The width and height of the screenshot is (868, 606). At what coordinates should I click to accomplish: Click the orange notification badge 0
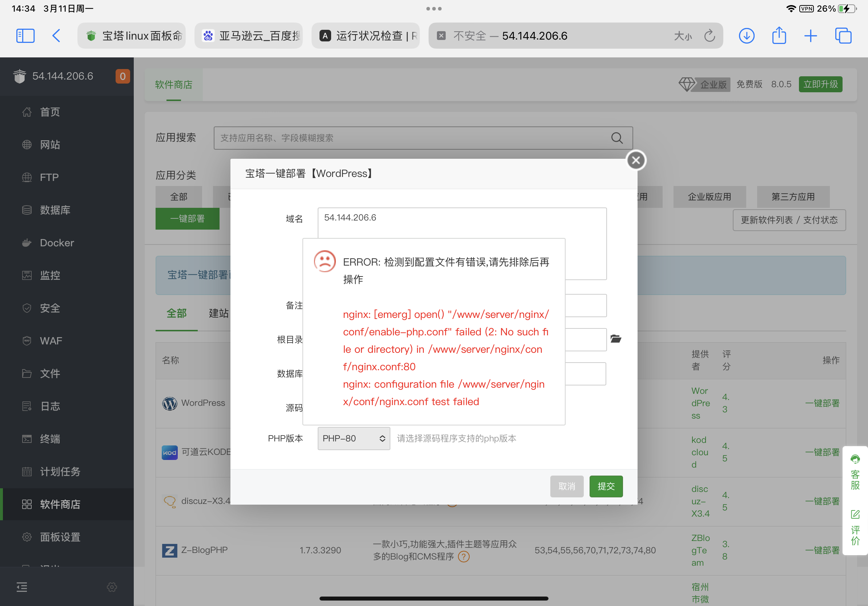coord(122,76)
